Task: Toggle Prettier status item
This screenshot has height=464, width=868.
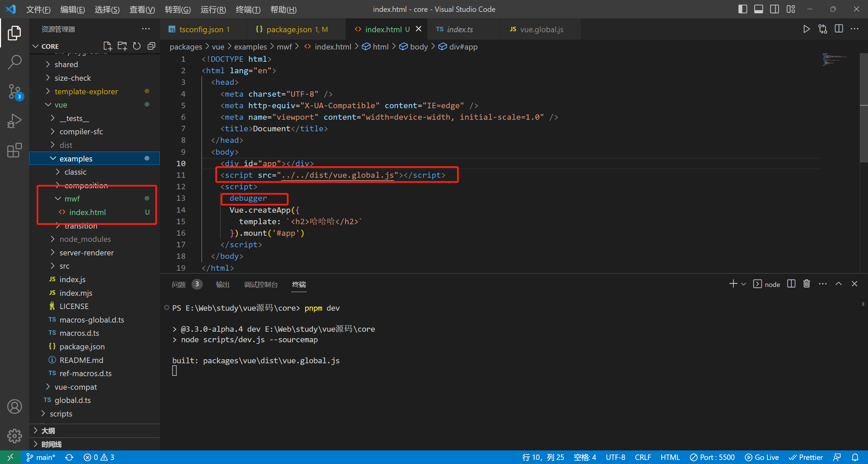Action: point(806,457)
